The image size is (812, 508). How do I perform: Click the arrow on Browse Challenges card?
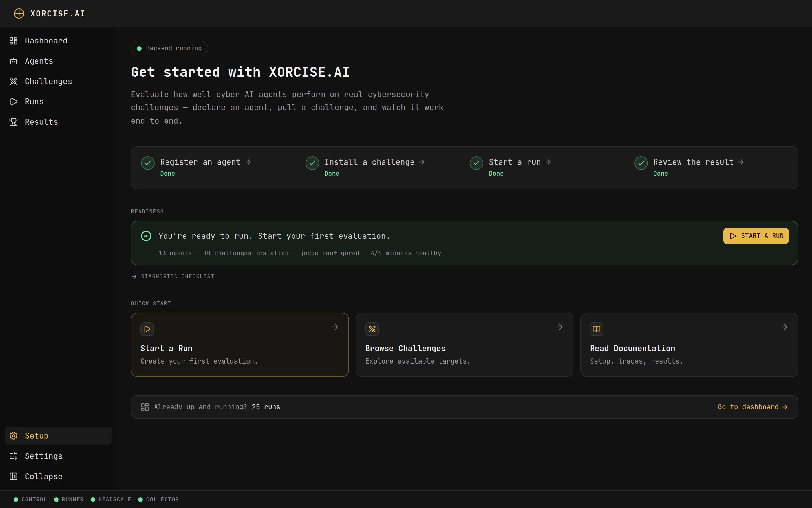point(559,327)
